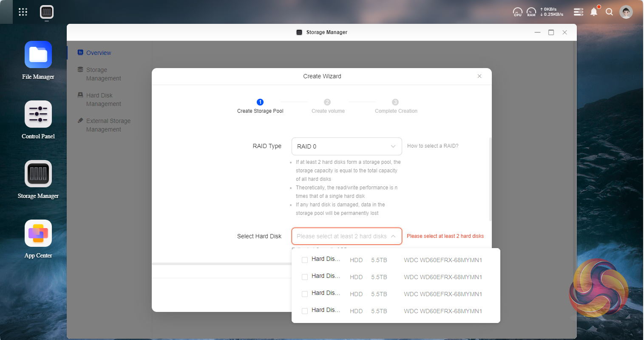This screenshot has height=340, width=644.
Task: Click the Create Wizard vertical scrollbar
Action: [490, 179]
